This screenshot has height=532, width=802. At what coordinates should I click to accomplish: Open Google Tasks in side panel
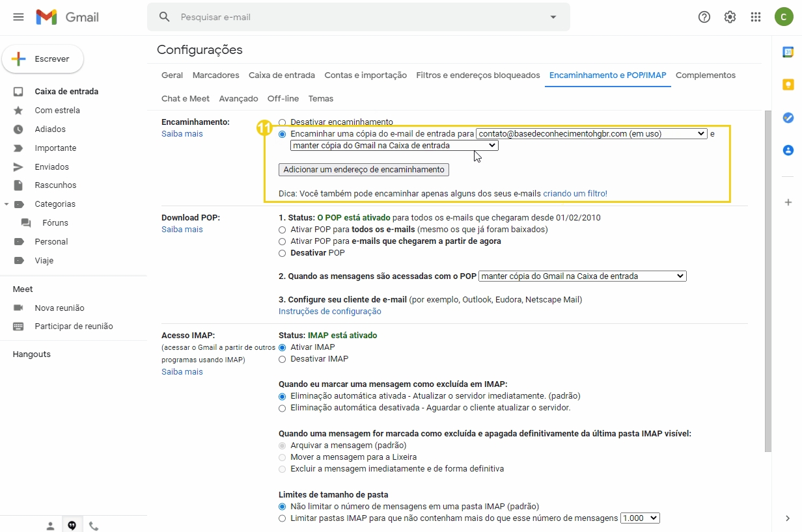[788, 118]
